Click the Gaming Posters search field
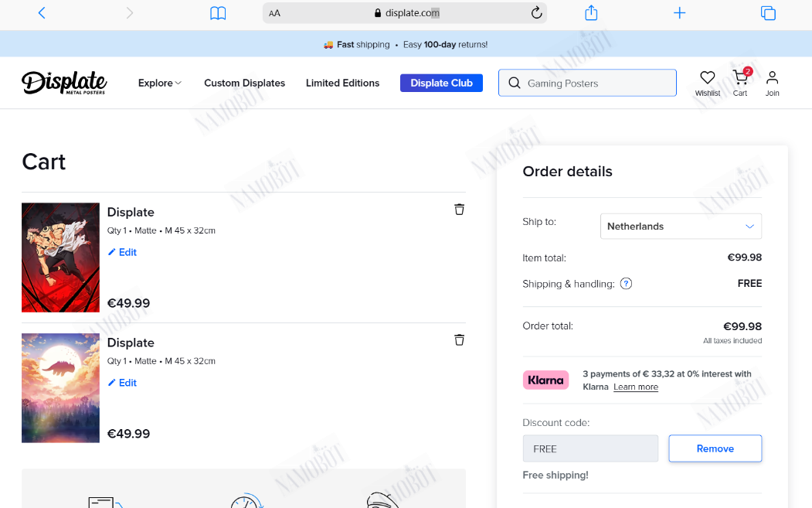Screen dimensions: 812x508 tap(587, 83)
